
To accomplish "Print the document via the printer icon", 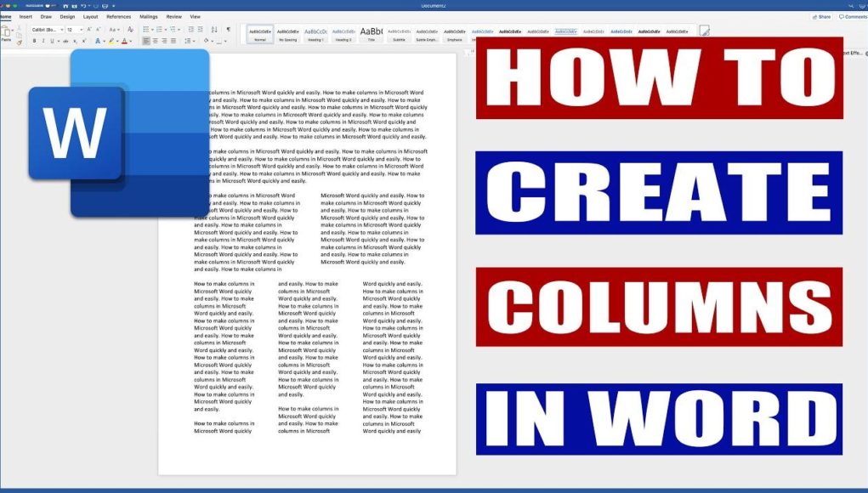I will [105, 6].
